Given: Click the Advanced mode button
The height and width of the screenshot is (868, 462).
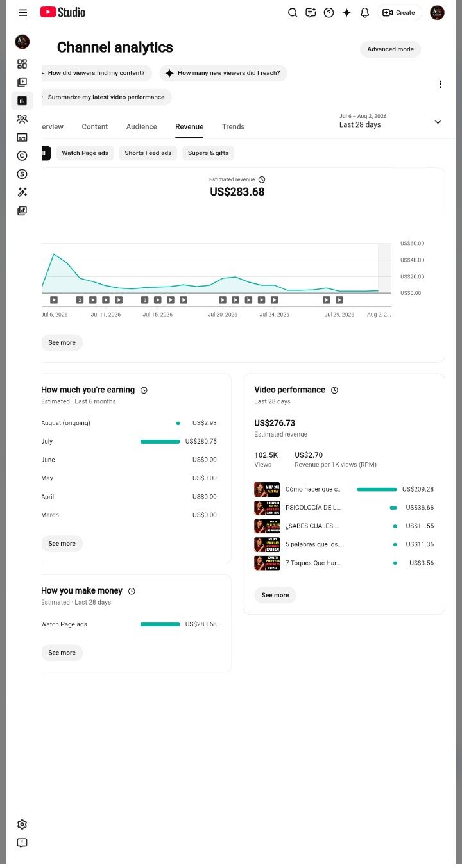Looking at the screenshot, I should (x=390, y=49).
